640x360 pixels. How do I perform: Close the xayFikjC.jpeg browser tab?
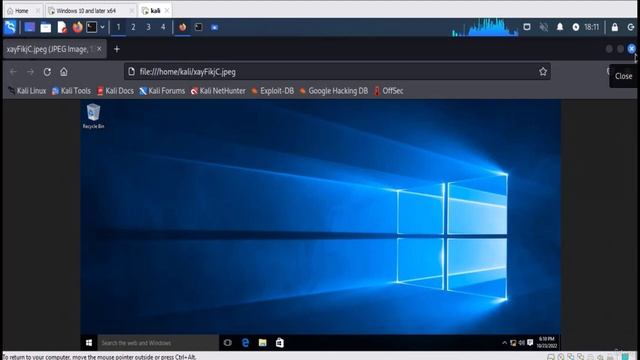(99, 49)
